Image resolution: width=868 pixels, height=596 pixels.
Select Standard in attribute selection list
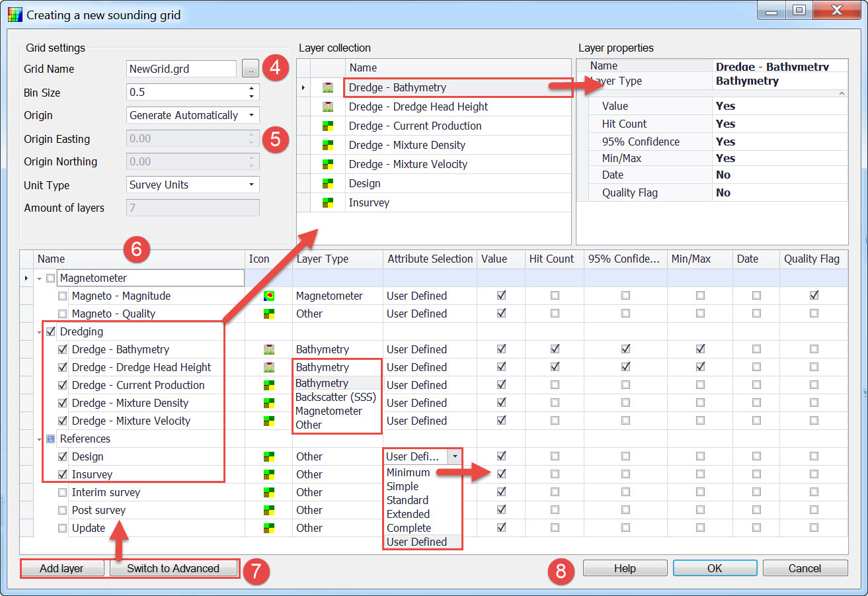(x=407, y=500)
